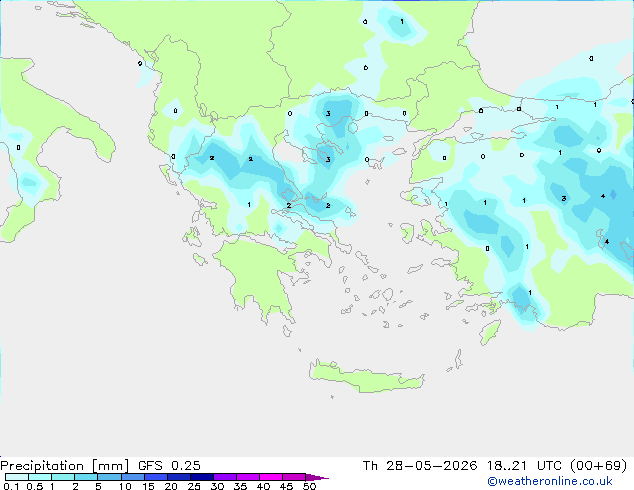Click the "Th 28-05-2026" date text

pos(420,466)
